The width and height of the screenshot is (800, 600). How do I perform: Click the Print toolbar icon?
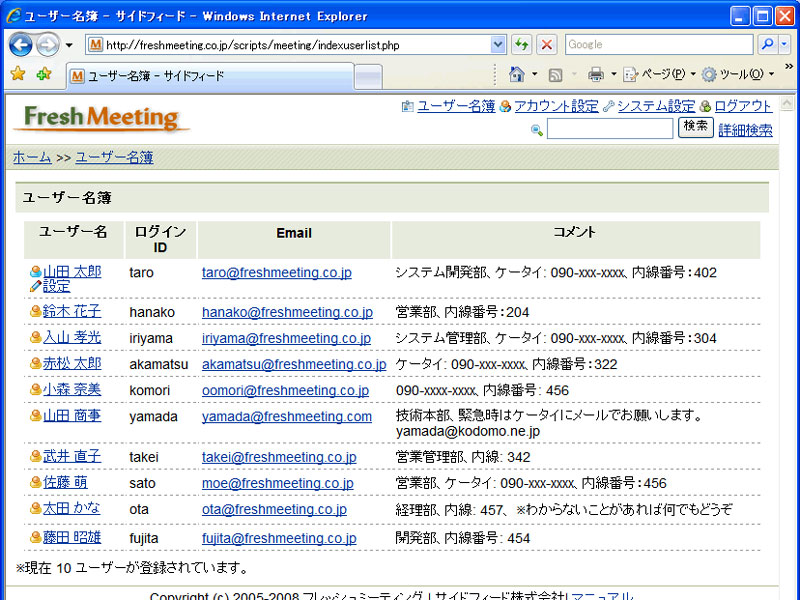[596, 75]
